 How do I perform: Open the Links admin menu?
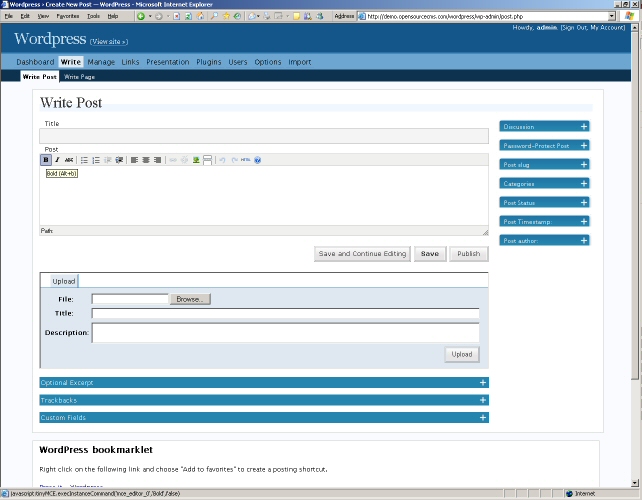point(130,62)
